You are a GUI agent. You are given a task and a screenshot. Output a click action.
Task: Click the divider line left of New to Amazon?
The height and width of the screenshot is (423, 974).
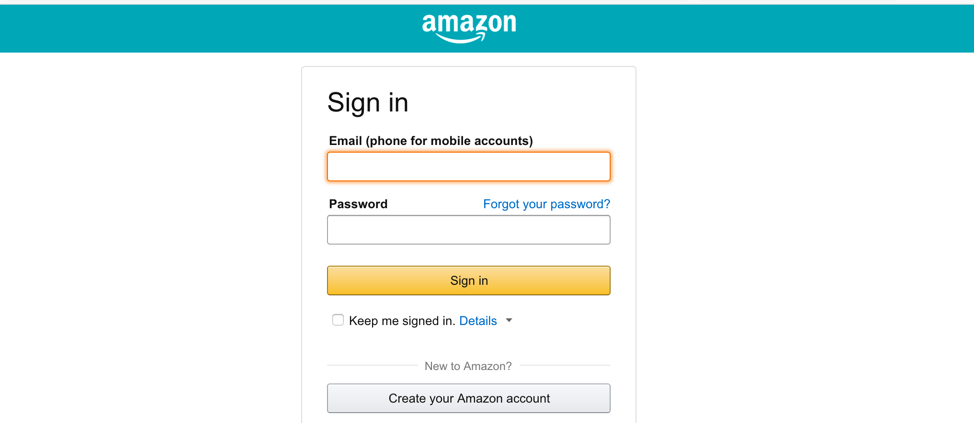[373, 365]
